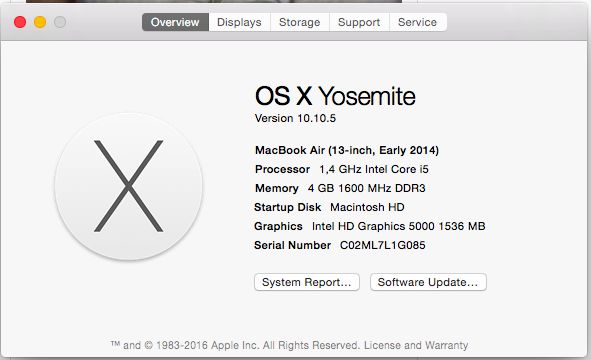Select the Overview tab

pyautogui.click(x=175, y=22)
